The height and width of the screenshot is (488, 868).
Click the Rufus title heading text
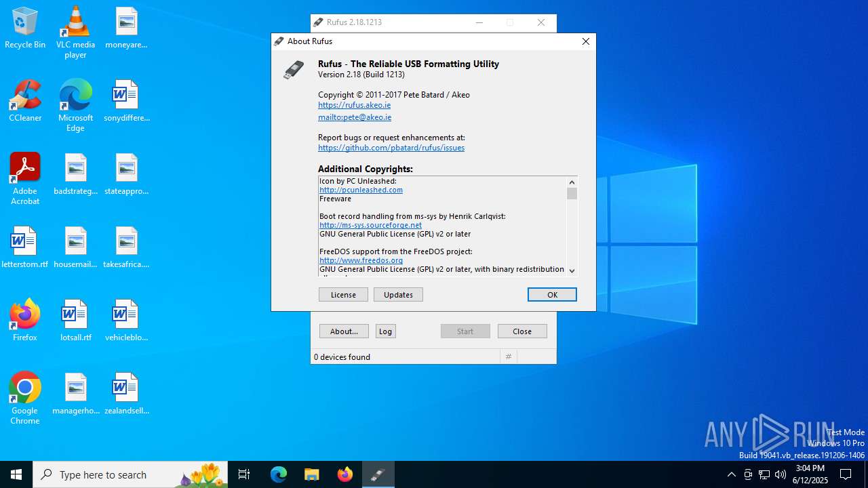coord(408,64)
